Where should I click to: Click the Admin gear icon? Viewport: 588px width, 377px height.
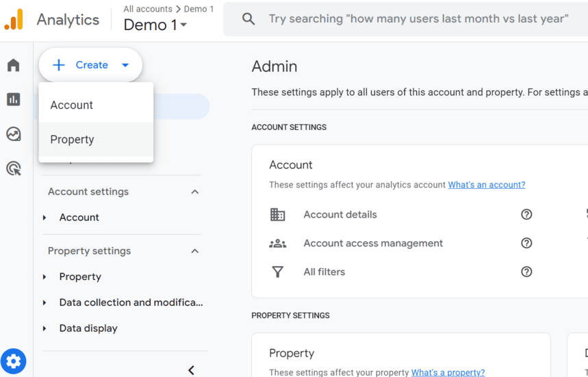14,361
